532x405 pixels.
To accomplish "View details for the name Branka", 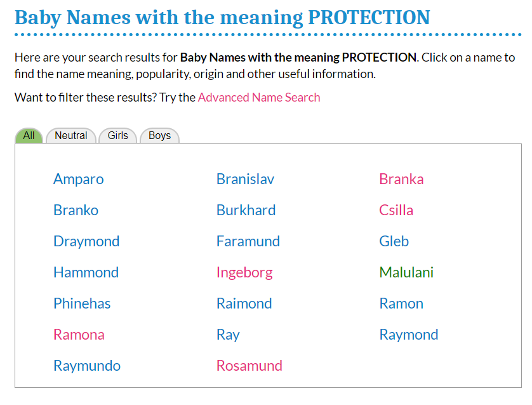I will 401,179.
